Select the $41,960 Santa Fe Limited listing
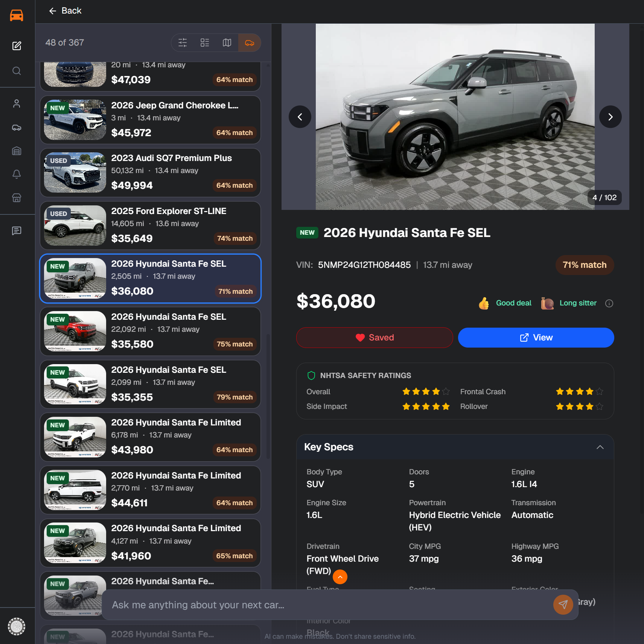Screen dimensions: 644x644 (150, 543)
